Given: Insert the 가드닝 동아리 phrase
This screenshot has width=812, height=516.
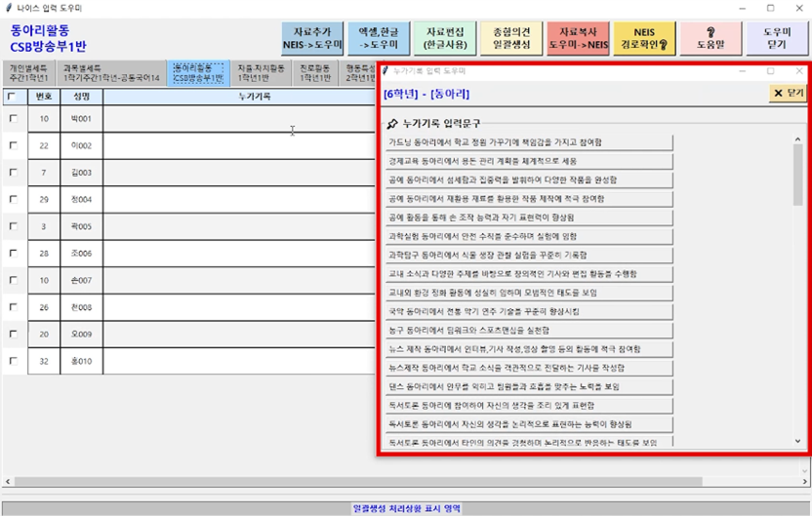Looking at the screenshot, I should click(529, 142).
